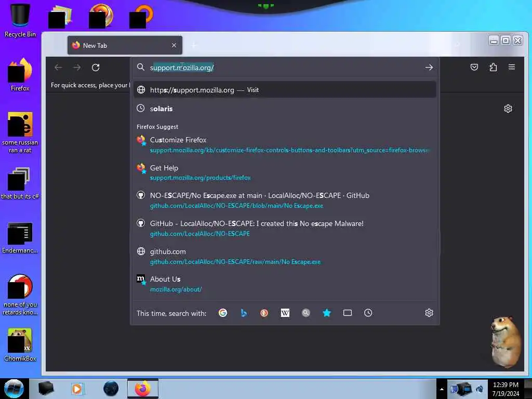Open the 'that but its c#' desktop icon
Viewport: 532px width, 399px height.
20,183
